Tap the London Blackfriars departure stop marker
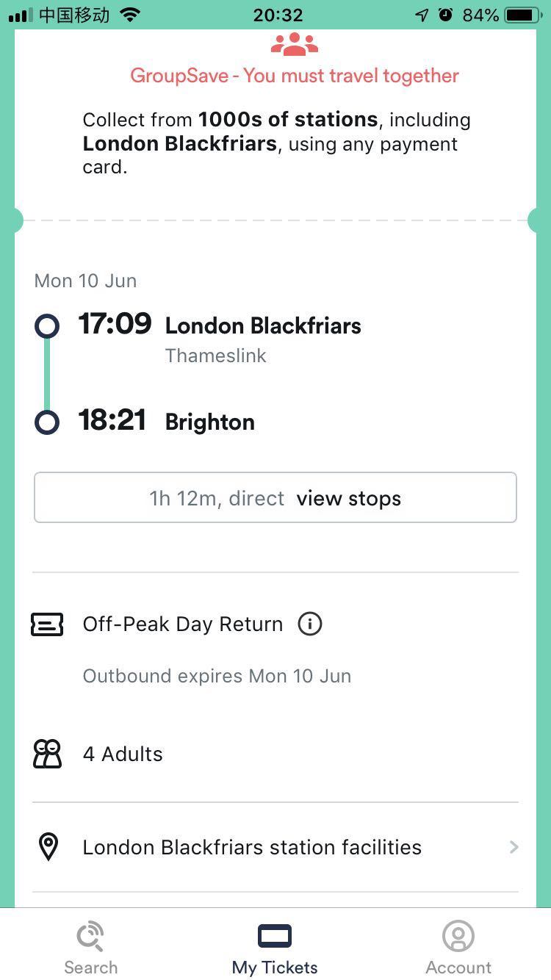The width and height of the screenshot is (551, 980). point(47,326)
